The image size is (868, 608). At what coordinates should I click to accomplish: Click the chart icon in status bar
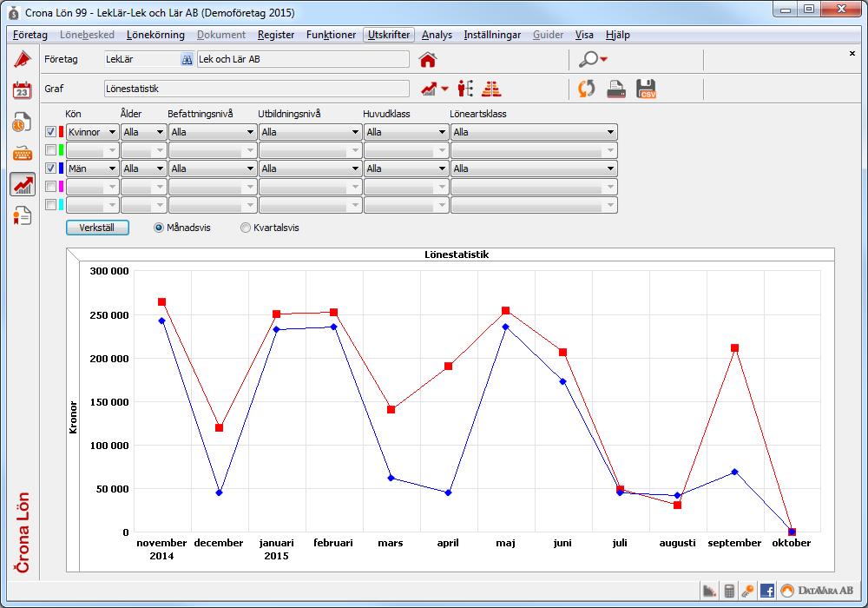(x=709, y=591)
